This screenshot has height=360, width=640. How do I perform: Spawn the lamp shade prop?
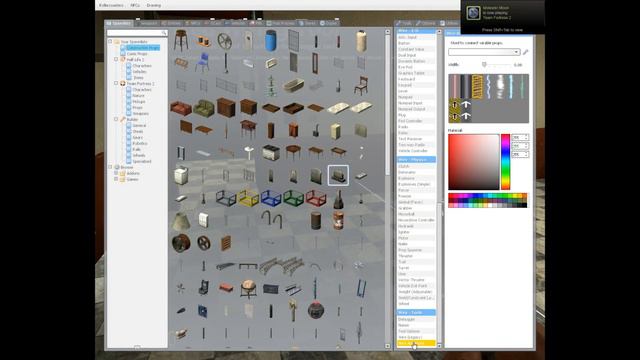click(x=181, y=221)
